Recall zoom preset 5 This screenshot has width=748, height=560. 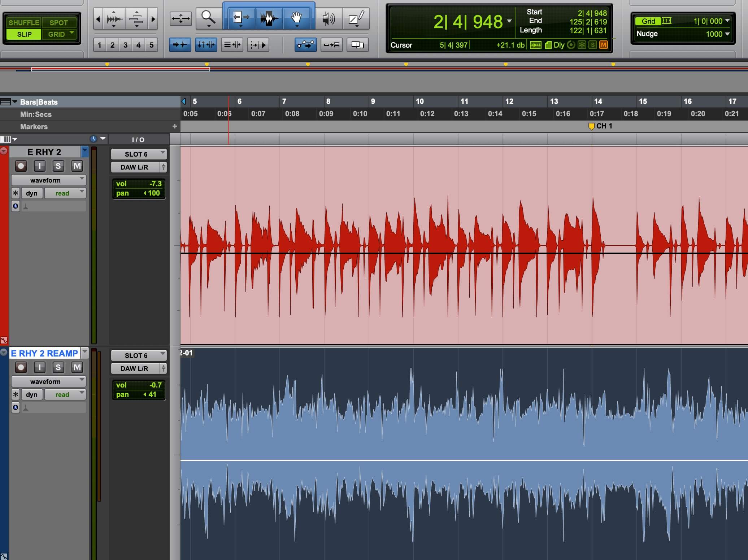(152, 45)
